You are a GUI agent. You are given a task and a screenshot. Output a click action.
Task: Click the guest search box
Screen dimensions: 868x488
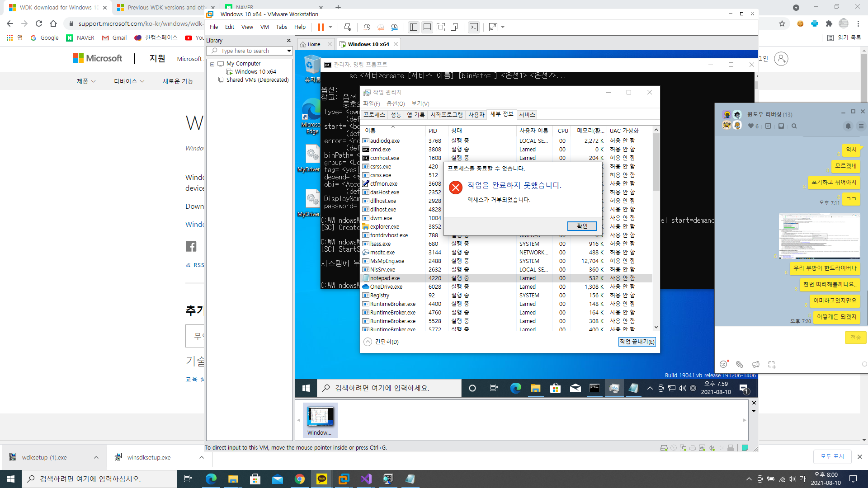[x=389, y=388]
